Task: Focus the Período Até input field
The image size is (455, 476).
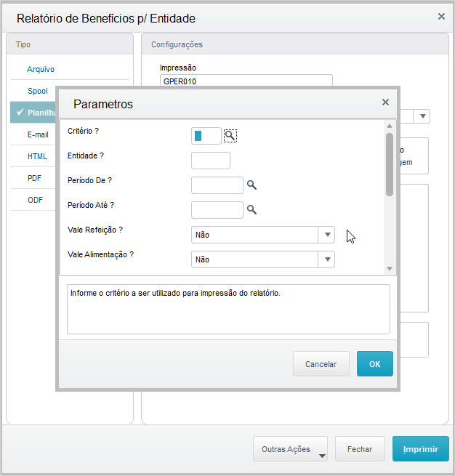Action: pyautogui.click(x=217, y=210)
